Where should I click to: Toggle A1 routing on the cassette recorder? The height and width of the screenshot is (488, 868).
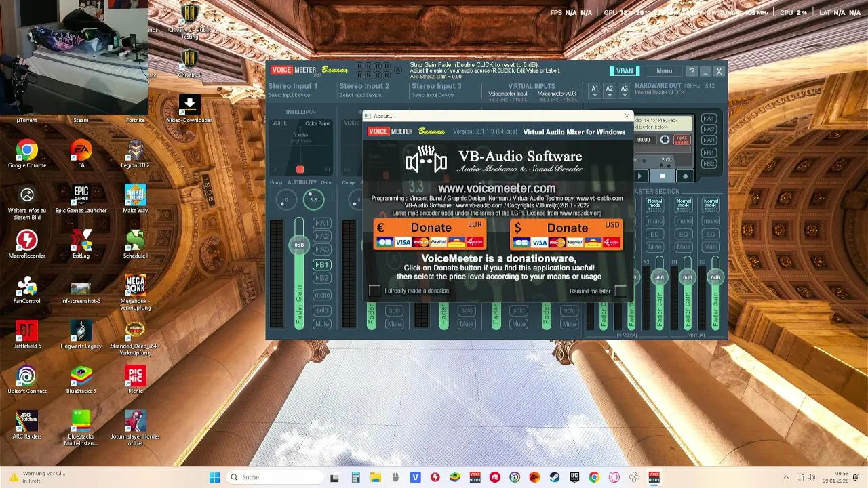point(709,119)
